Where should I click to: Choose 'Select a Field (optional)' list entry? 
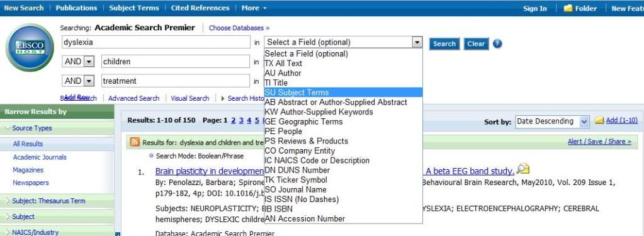click(343, 53)
